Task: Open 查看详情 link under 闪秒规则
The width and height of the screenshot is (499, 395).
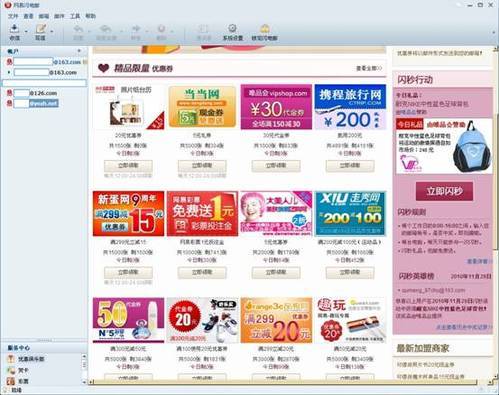Action: click(x=479, y=261)
